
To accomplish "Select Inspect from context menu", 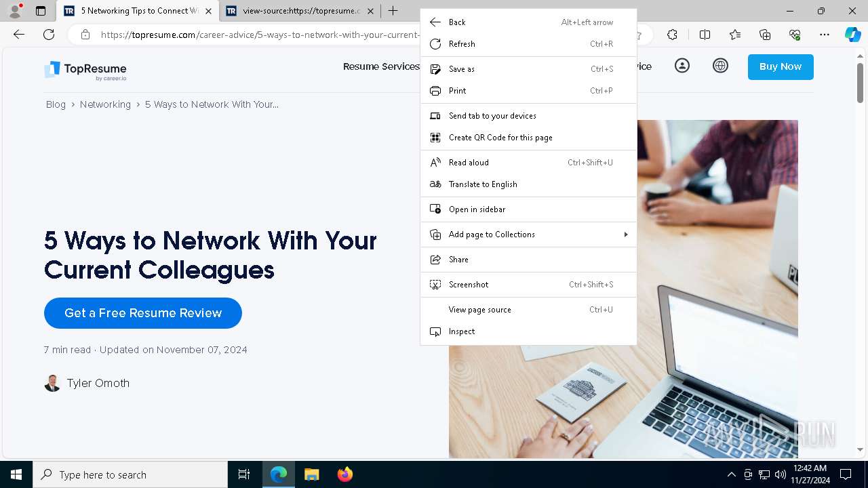I will (x=528, y=331).
